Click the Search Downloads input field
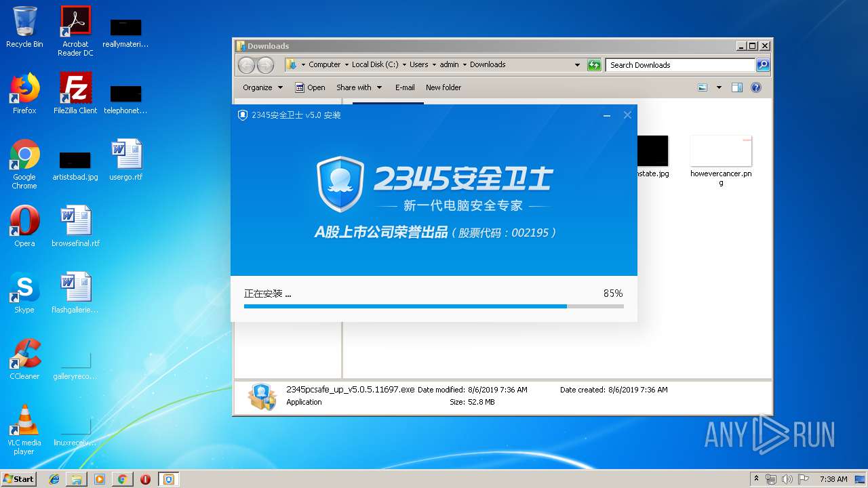This screenshot has width=868, height=488. click(x=680, y=65)
